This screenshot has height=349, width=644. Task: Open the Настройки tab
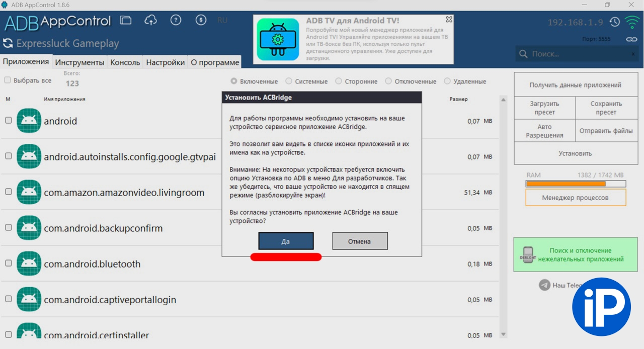[166, 62]
